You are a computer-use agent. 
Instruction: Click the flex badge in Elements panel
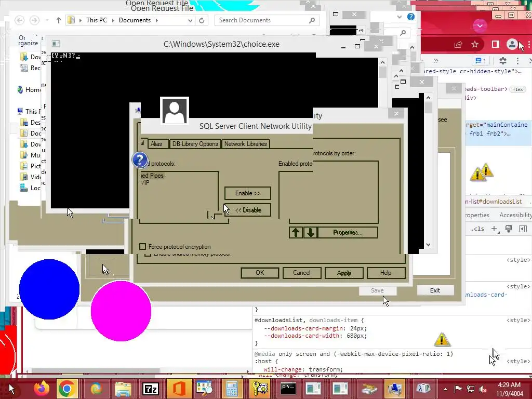tap(518, 89)
